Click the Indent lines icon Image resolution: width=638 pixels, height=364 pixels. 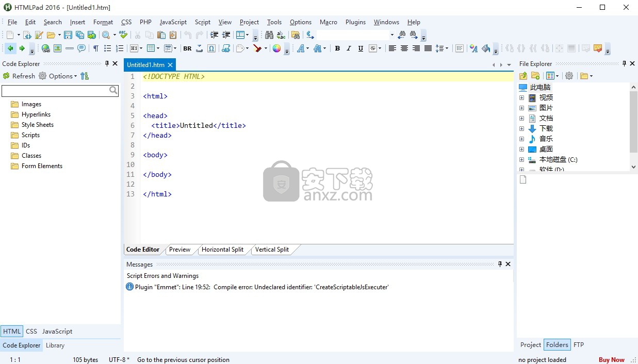pos(214,35)
